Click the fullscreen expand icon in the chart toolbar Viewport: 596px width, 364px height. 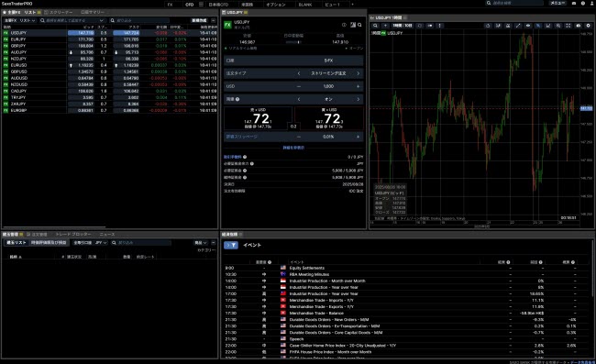[568, 26]
